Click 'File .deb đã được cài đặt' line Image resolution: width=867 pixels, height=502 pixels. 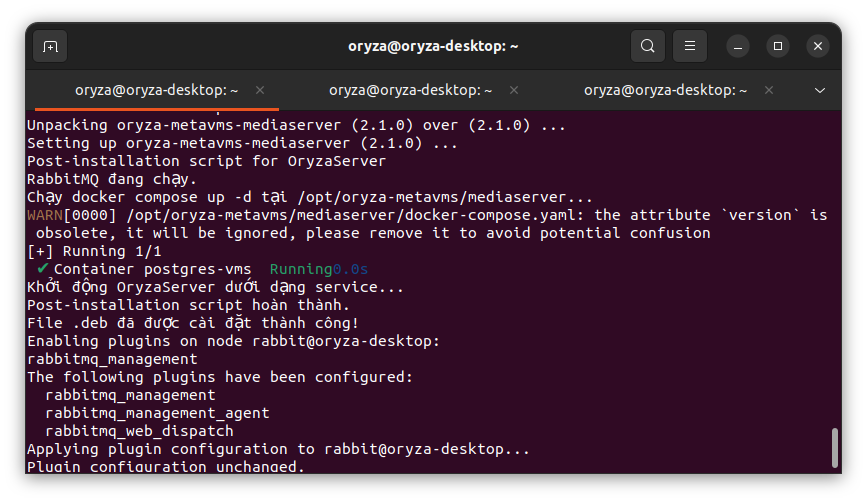(192, 323)
